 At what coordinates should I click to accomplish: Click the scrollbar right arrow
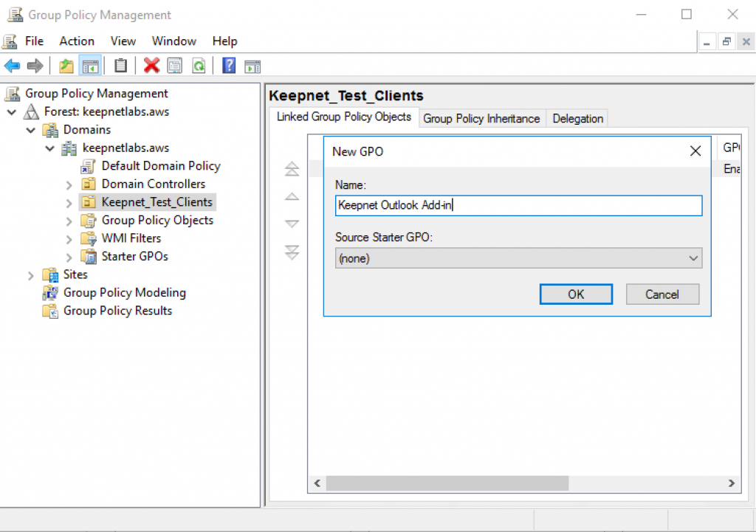[x=732, y=483]
